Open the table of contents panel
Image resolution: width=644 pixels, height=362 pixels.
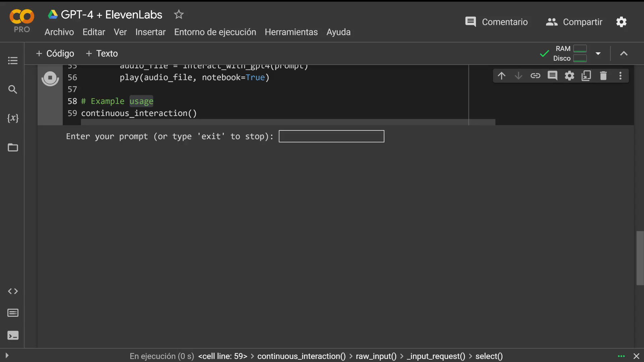(13, 61)
